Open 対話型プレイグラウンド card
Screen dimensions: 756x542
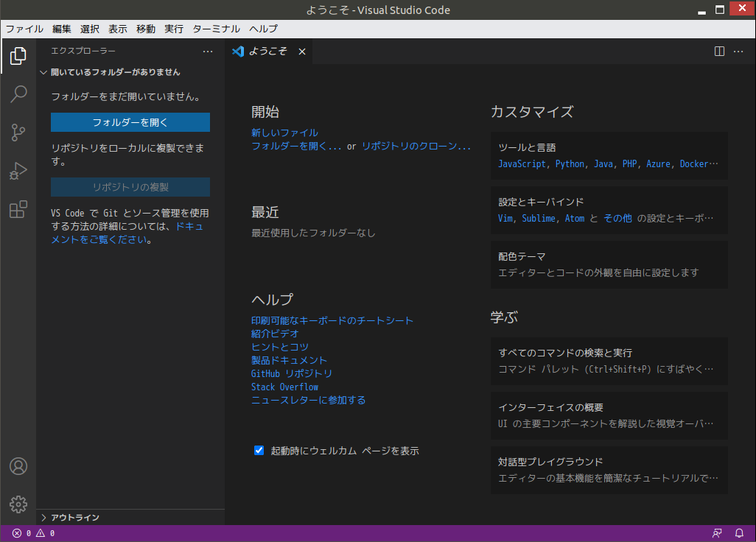tap(609, 470)
